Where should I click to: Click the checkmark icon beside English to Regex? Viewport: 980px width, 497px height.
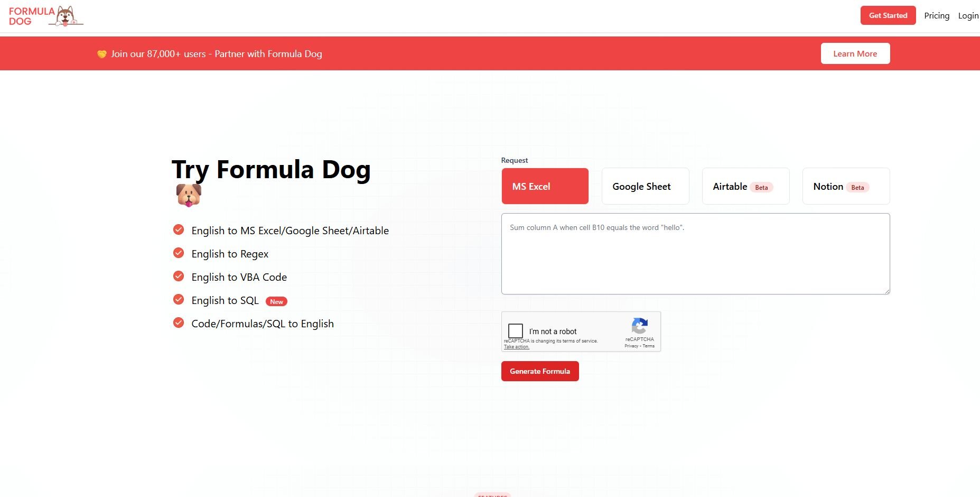pyautogui.click(x=179, y=253)
